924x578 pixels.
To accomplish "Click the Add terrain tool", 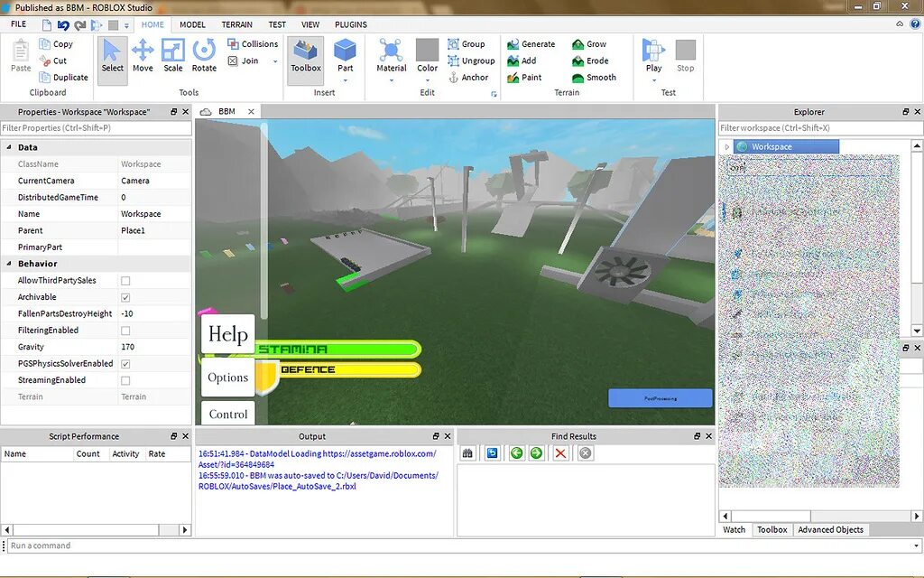I will click(x=522, y=61).
